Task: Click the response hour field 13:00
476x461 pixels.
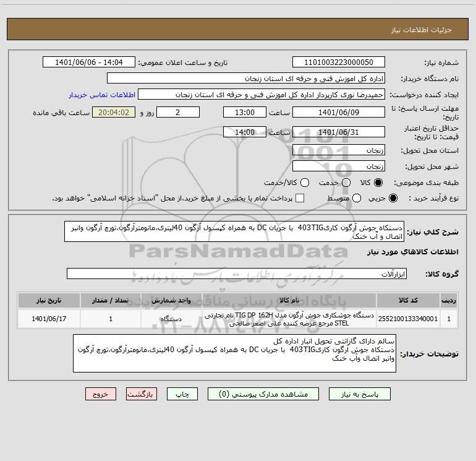Action: 245,112
